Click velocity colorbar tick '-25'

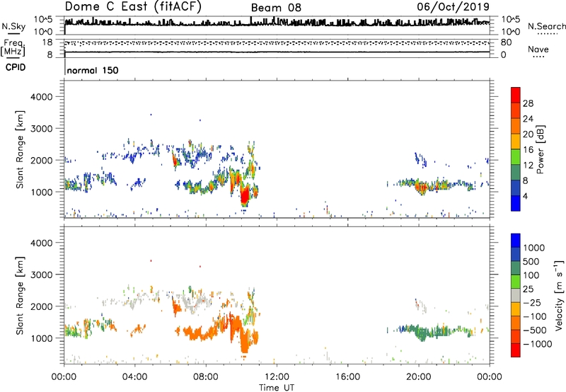[x=531, y=303]
